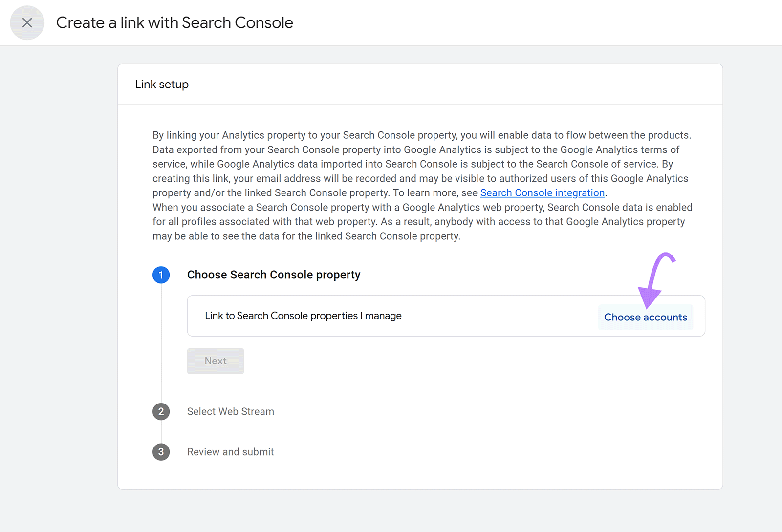Follow the Search Console integration link
The image size is (782, 532).
tap(542, 192)
